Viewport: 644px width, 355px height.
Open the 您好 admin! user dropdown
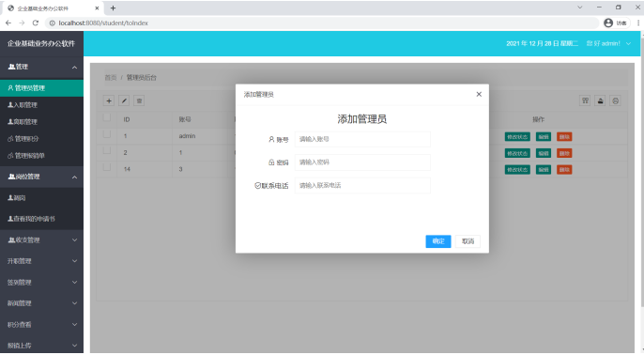coord(608,43)
